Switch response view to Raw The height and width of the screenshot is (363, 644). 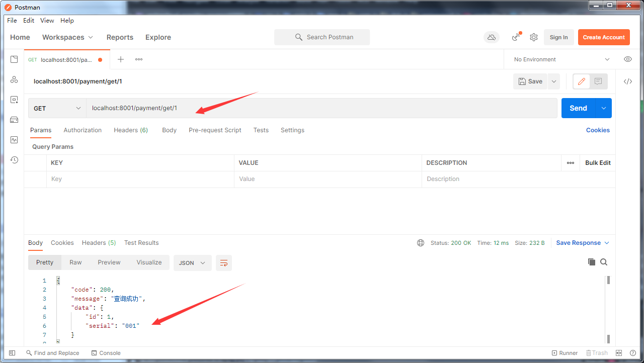click(x=75, y=262)
